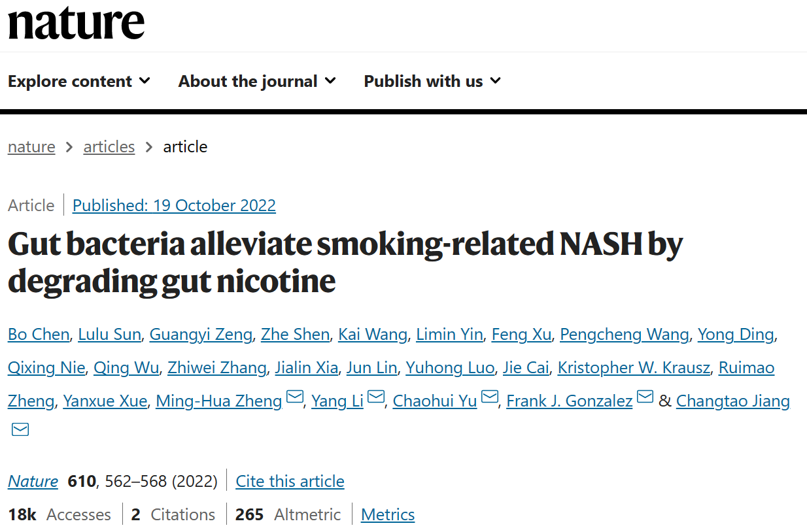The height and width of the screenshot is (532, 807).
Task: Click author Frank J. Gonzalez's name
Action: (569, 401)
